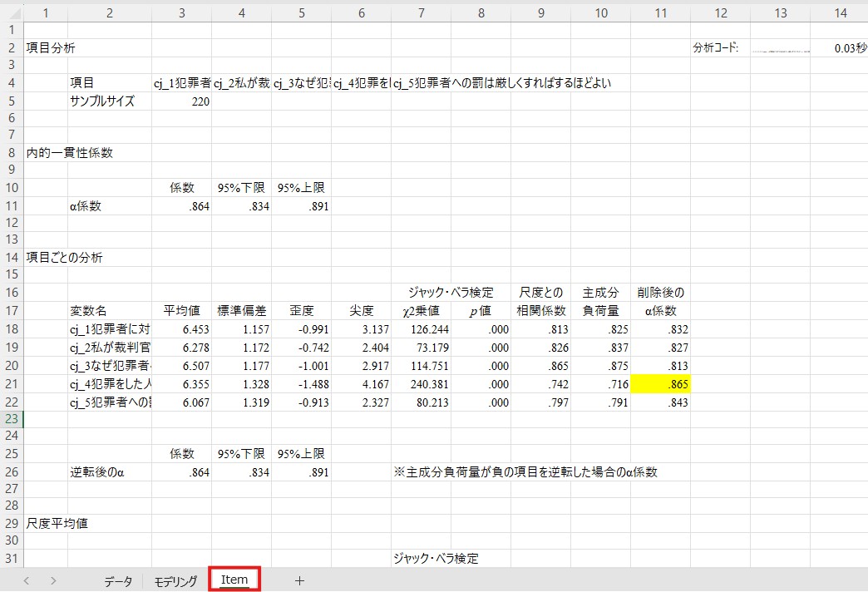Select the column 11 header
This screenshot has height=592, width=868.
pos(660,12)
